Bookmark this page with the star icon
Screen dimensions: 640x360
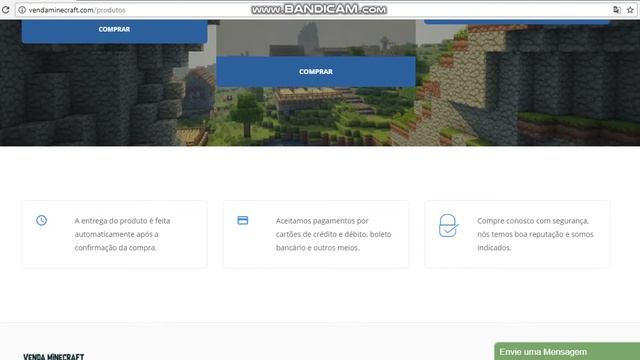coord(630,10)
